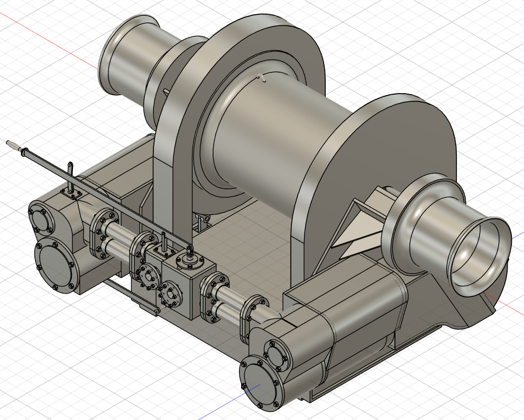524x420 pixels.
Task: Select the small upper round cover on left housing
Action: click(x=40, y=218)
